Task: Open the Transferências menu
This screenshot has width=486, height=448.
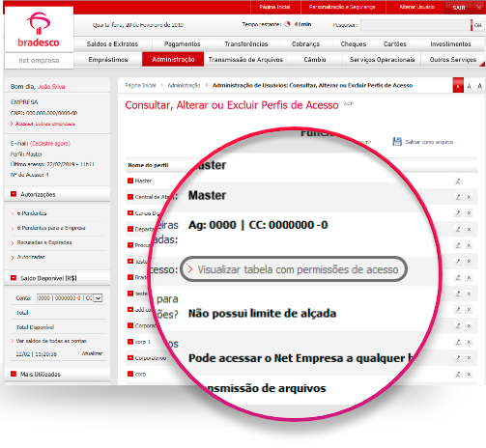Action: coord(246,44)
